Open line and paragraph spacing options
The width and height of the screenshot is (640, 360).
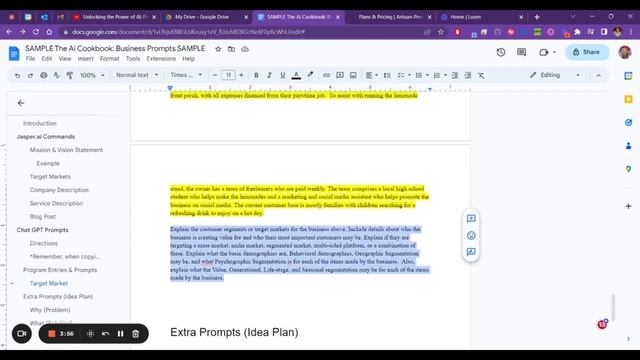coord(387,76)
